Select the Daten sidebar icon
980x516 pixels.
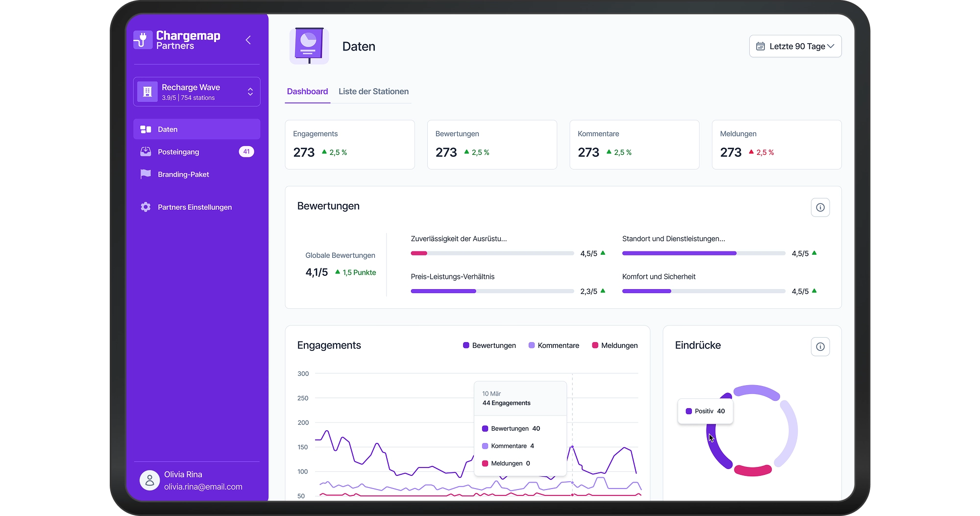coord(146,129)
